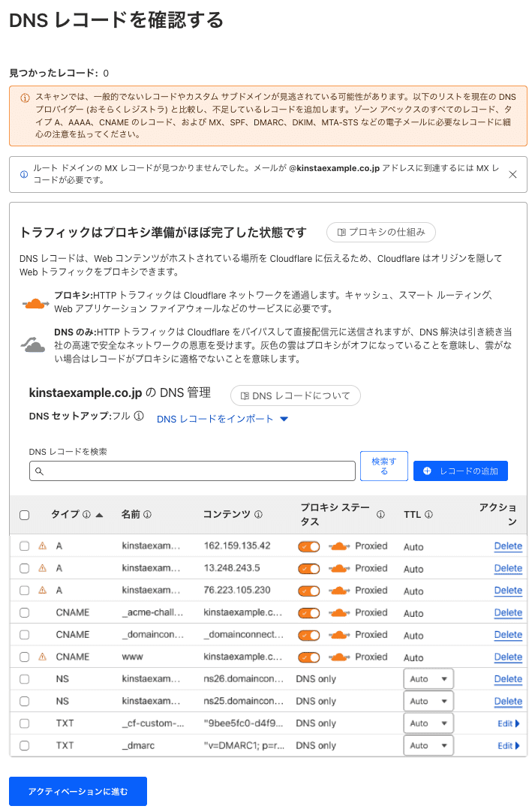This screenshot has width=532, height=809.
Task: Click the magnifier icon in the DNS レコードを検索 field
Action: tap(40, 471)
